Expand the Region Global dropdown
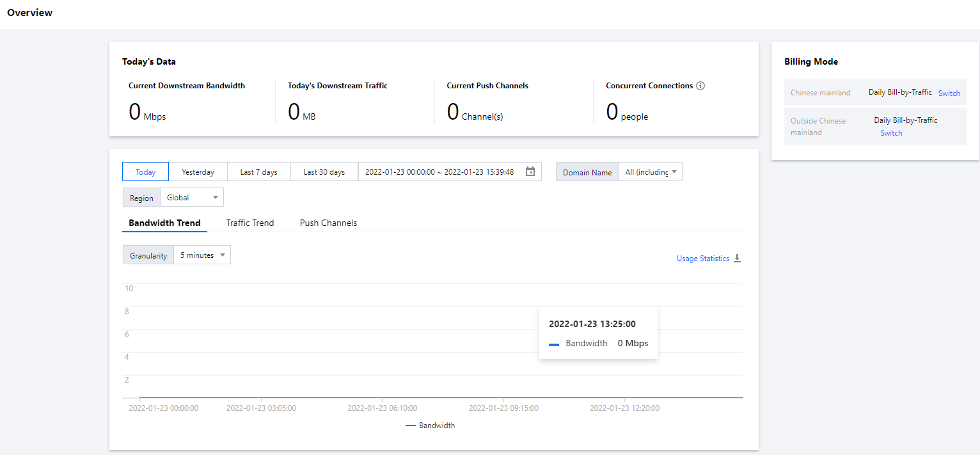 pos(192,198)
